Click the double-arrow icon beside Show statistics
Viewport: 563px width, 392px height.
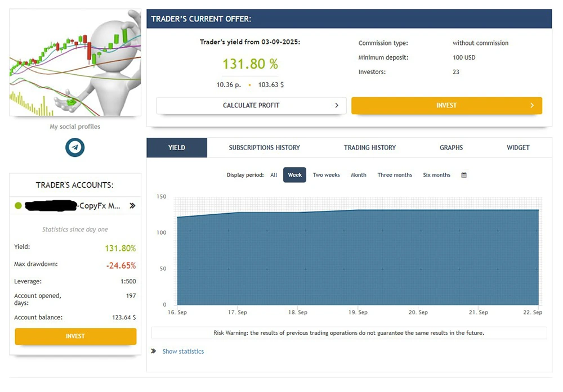(153, 351)
